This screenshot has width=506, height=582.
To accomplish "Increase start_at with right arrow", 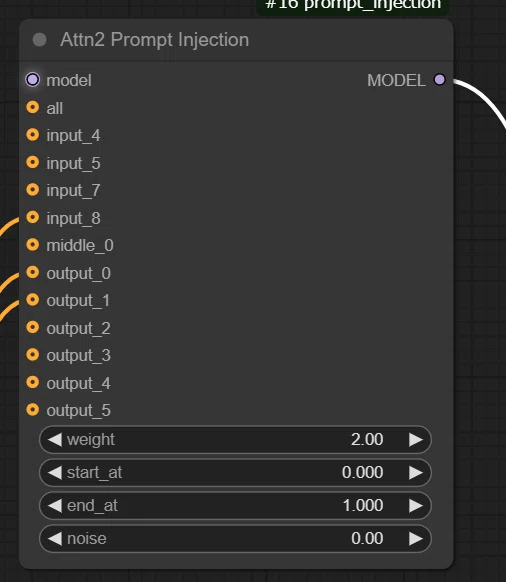I will click(416, 473).
